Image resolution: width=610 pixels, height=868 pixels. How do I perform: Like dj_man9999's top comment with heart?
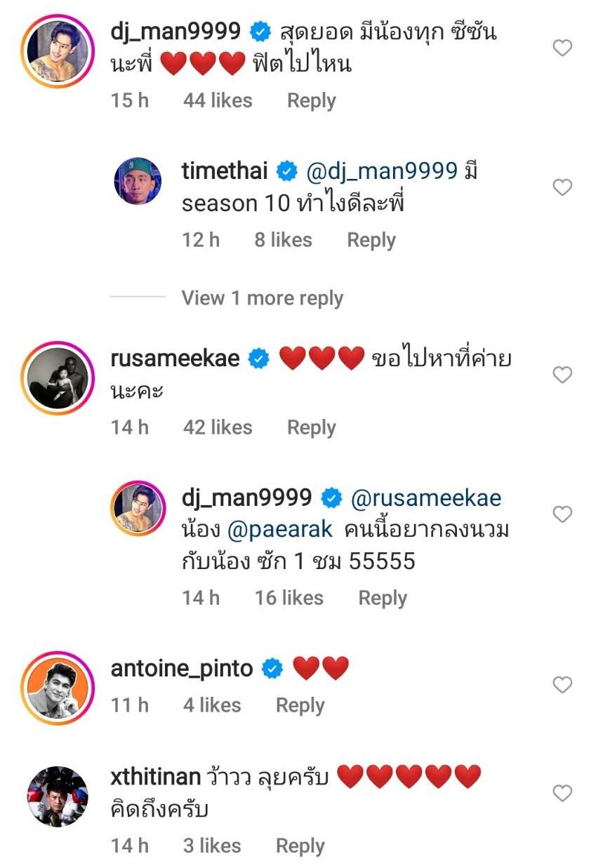point(562,48)
